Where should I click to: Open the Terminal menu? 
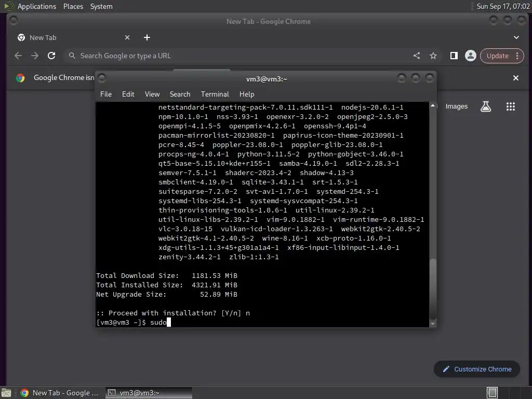[215, 94]
